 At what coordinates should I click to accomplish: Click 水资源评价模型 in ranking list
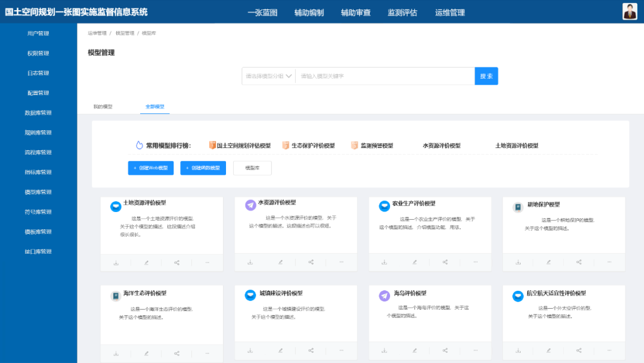(441, 146)
